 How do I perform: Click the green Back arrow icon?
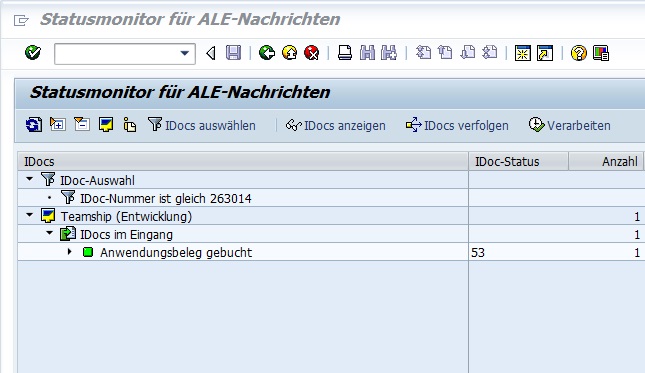[x=267, y=53]
